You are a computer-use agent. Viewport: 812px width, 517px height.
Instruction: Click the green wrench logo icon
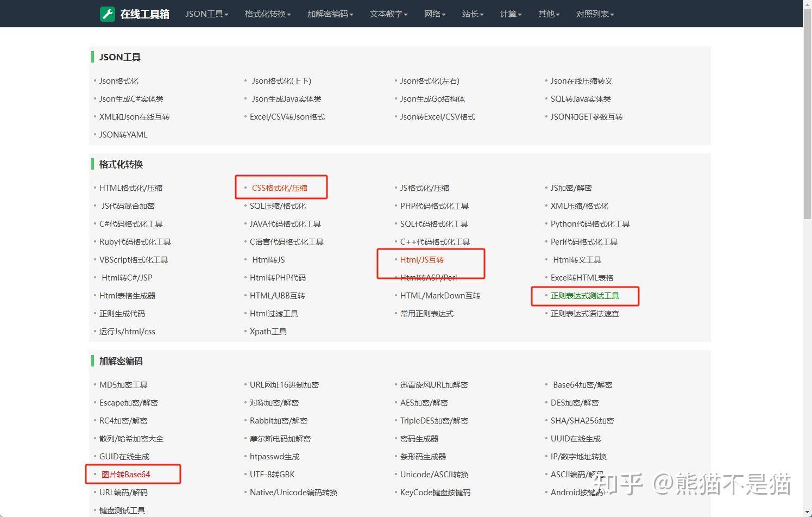pyautogui.click(x=108, y=14)
